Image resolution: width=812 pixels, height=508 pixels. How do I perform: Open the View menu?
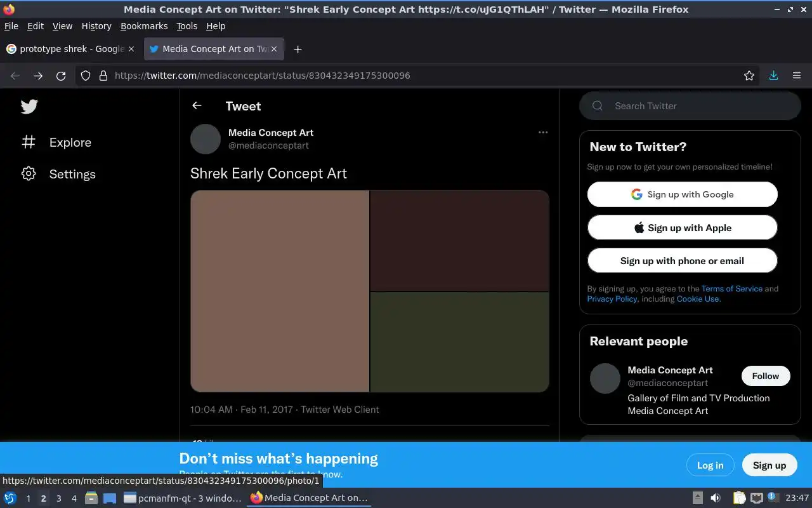tap(62, 26)
